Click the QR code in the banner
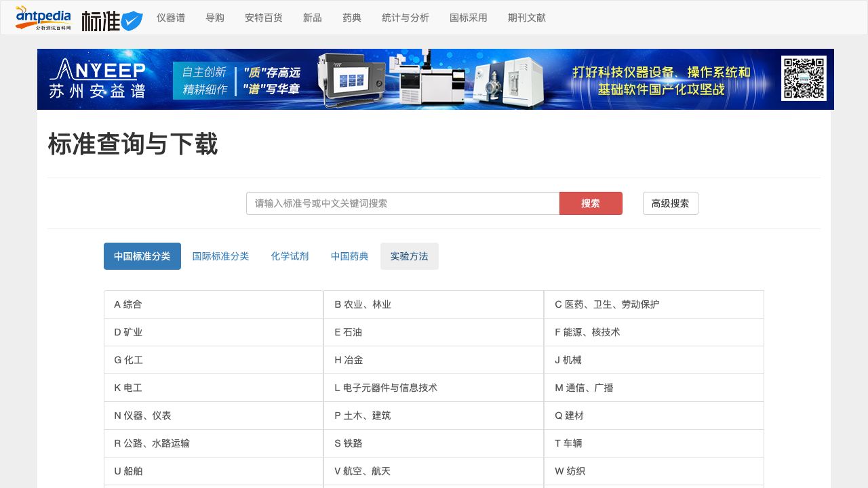The width and height of the screenshot is (868, 488). point(804,79)
